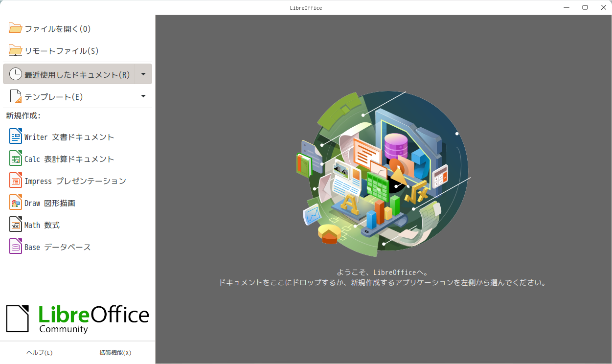Click the Impress presentation icon
The image size is (612, 364).
(x=16, y=181)
